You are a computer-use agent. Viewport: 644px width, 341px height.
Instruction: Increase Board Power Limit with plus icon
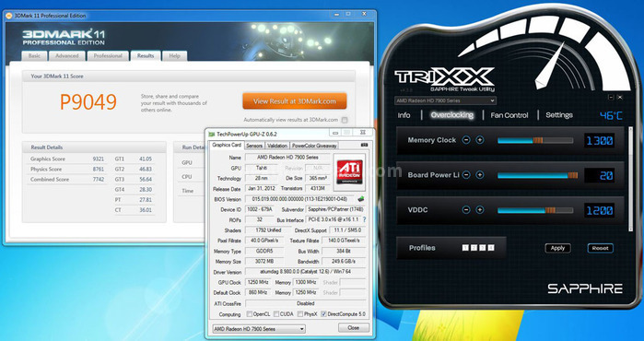click(x=480, y=175)
